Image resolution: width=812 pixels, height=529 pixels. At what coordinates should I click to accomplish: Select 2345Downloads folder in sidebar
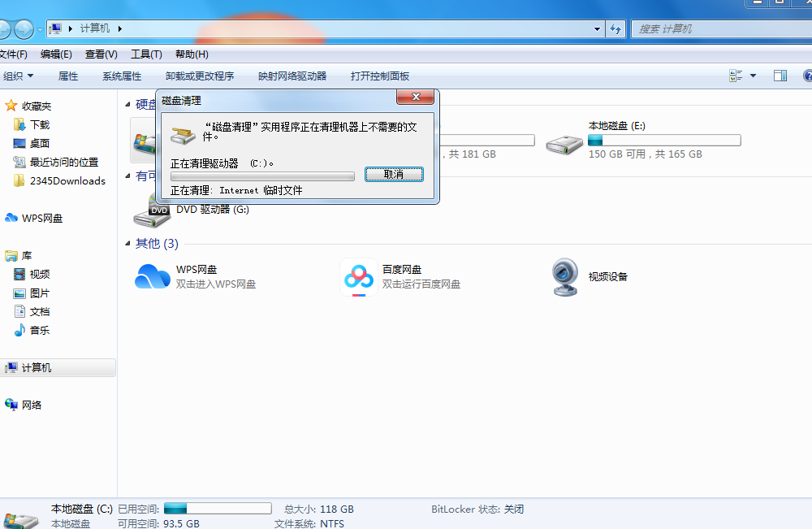tap(67, 181)
